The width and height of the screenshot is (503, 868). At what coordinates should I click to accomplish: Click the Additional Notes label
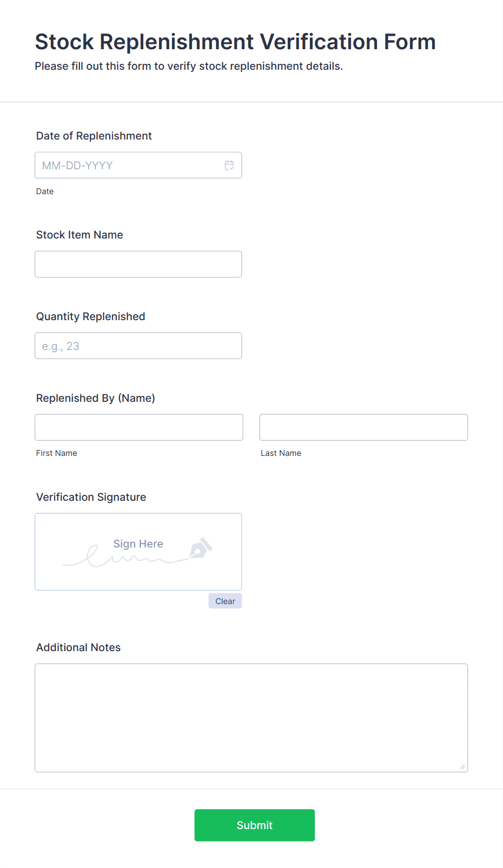[x=78, y=648]
